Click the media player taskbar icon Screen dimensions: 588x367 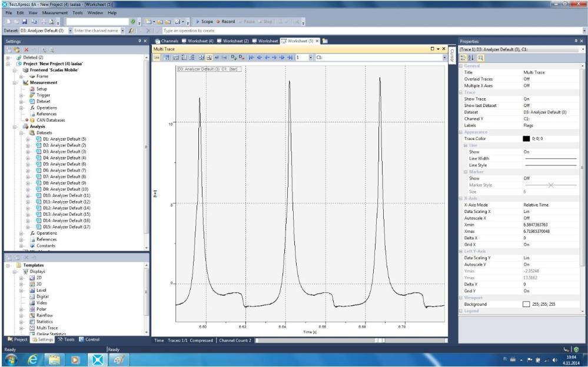tap(75, 360)
